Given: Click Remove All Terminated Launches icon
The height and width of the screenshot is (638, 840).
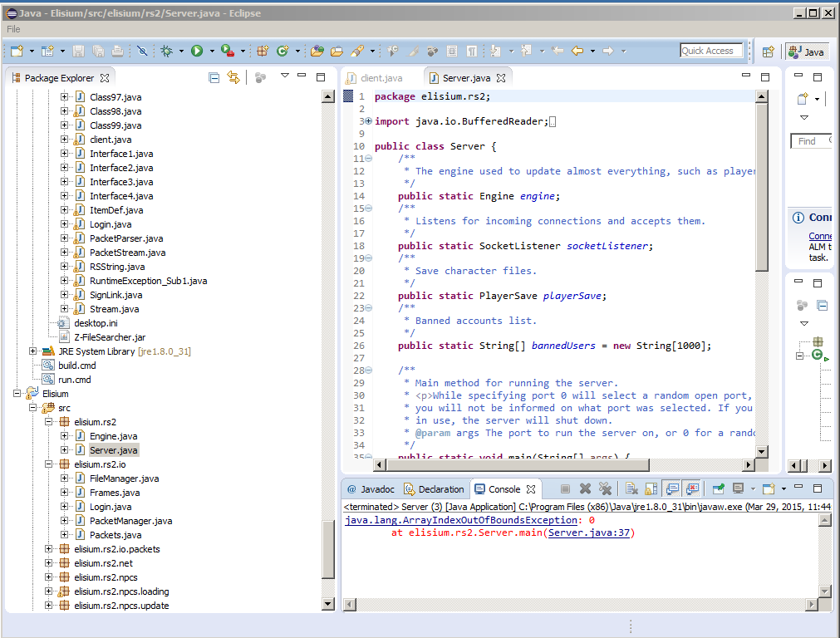Looking at the screenshot, I should pyautogui.click(x=605, y=489).
